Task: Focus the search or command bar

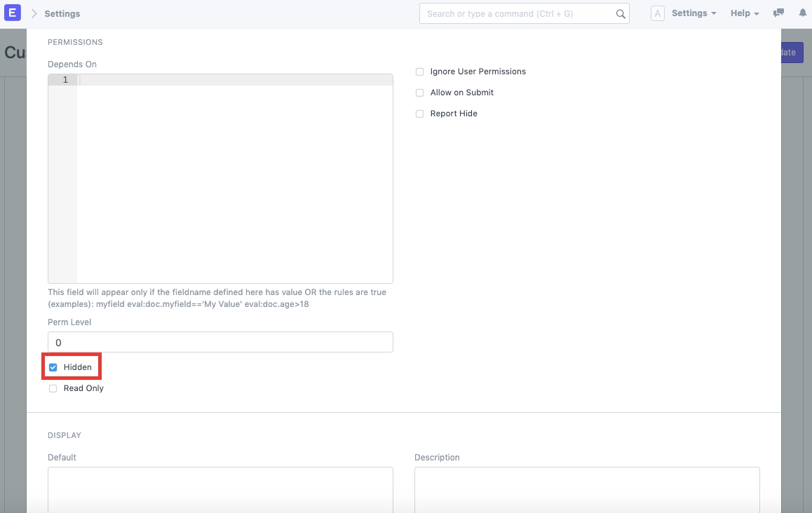Action: tap(519, 13)
